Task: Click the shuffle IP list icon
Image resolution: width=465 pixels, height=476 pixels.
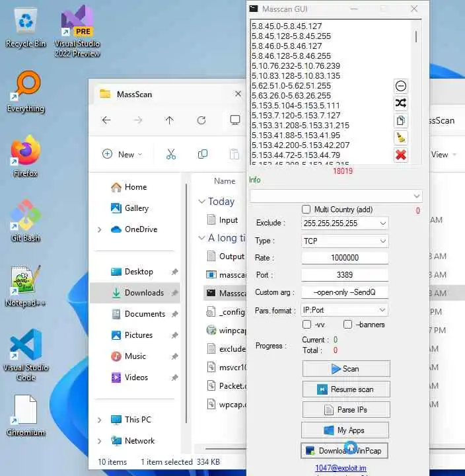Action: 400,104
